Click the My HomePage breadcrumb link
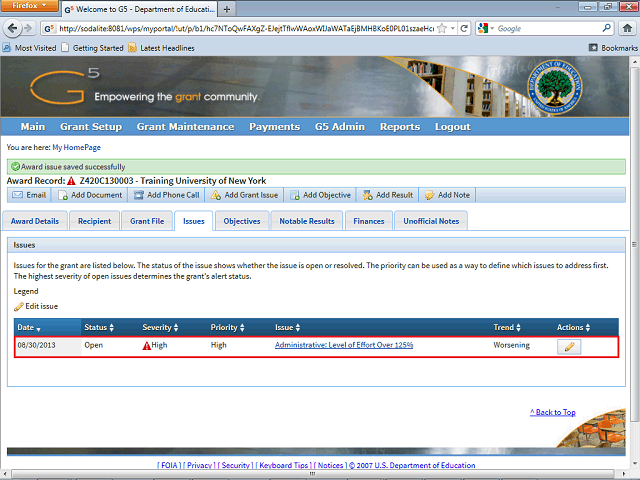This screenshot has height=480, width=640. pos(76,147)
